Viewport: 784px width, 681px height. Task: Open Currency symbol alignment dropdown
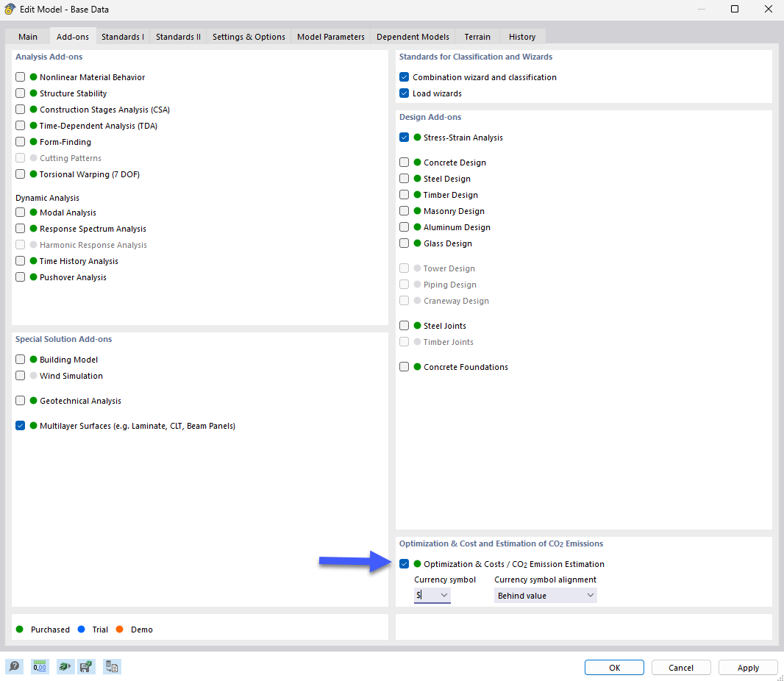(545, 595)
